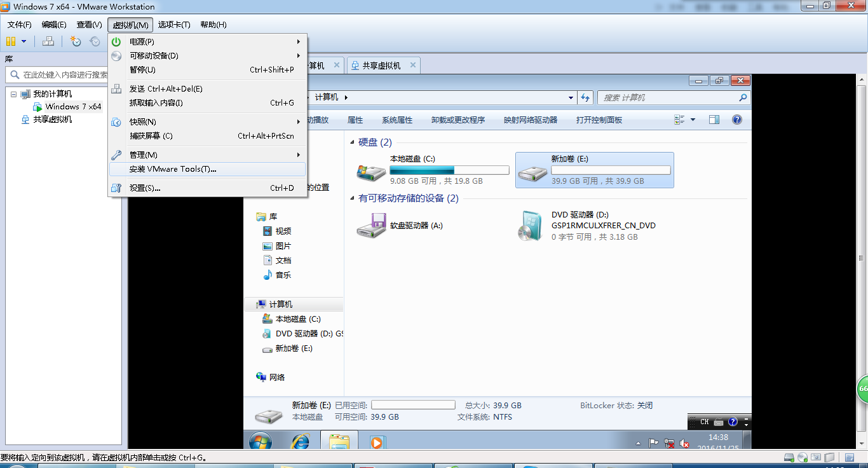
Task: Select the 本地磁盘 (C:) drive
Action: (433, 170)
